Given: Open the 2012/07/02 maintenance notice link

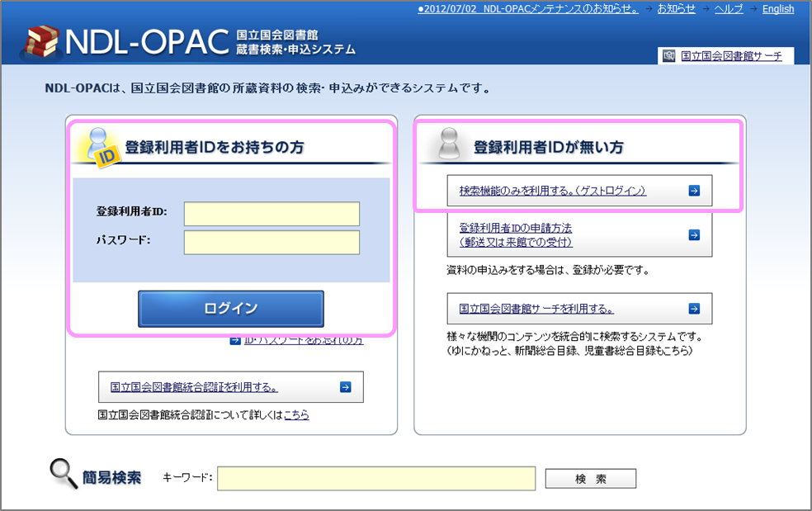Looking at the screenshot, I should [527, 9].
